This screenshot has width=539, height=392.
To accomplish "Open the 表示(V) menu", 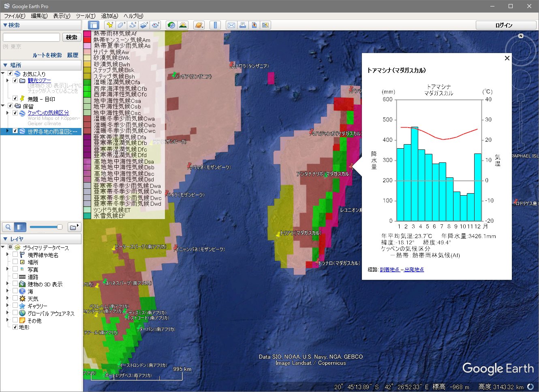I will (62, 16).
